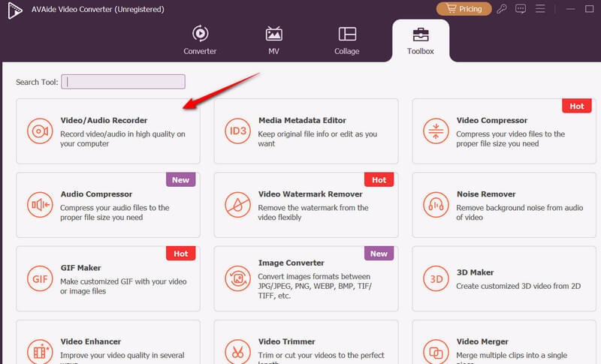Viewport: 601px width, 364px height.
Task: Click the Video/Audio Recorder camera icon
Action: [x=40, y=131]
